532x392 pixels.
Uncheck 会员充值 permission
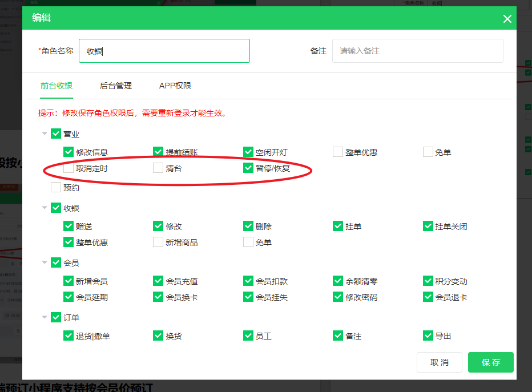pyautogui.click(x=158, y=281)
